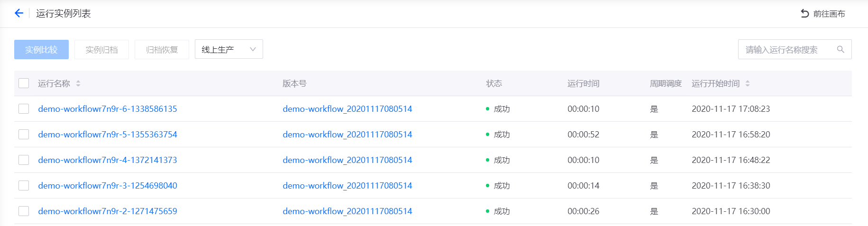Open run demo-workflowr7n9r-5-1355363754

(x=108, y=135)
